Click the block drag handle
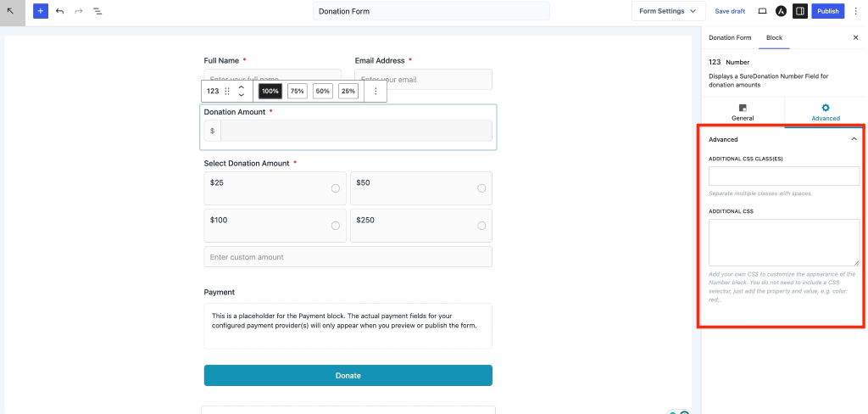This screenshot has height=414, width=868. pos(227,92)
